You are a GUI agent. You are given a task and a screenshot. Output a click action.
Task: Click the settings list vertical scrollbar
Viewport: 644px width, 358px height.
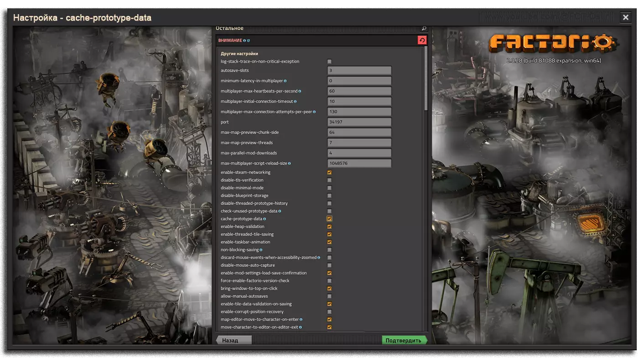(x=426, y=78)
